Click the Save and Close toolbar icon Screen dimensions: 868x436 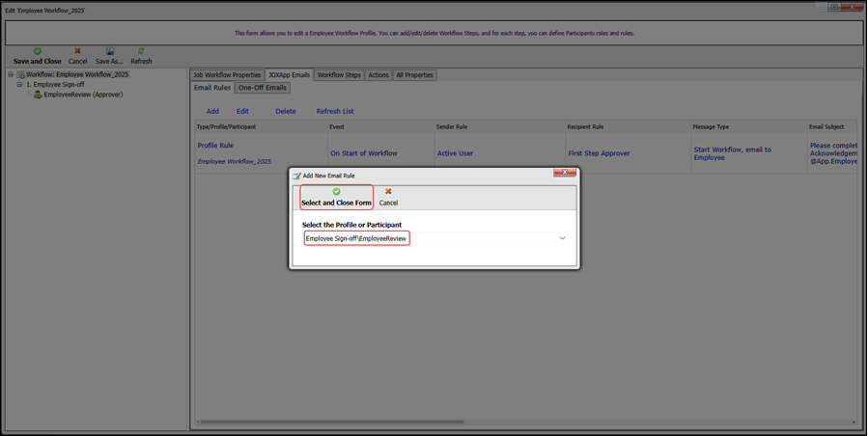click(x=38, y=51)
